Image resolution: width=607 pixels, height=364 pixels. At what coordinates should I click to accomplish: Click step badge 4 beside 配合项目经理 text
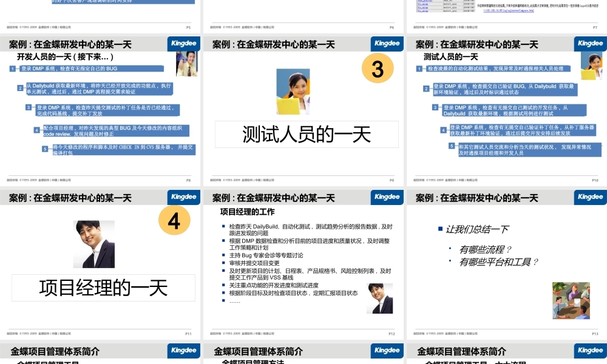37,130
